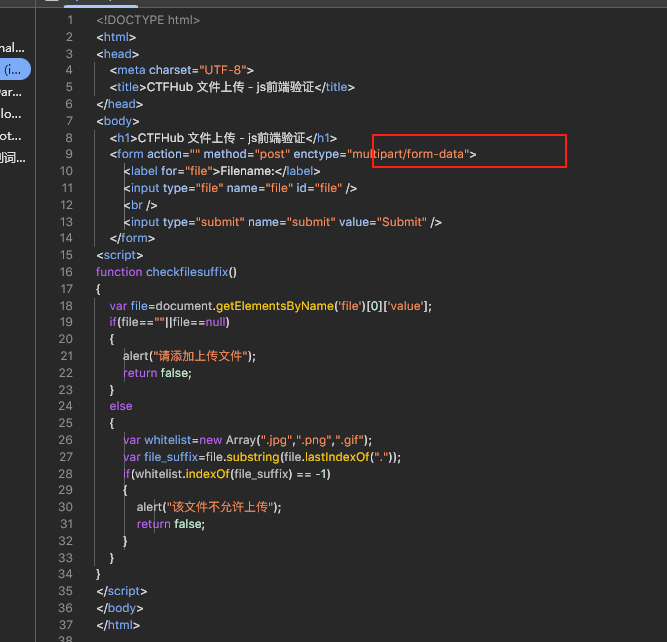667x642 pixels.
Task: Click the closing </script> tag
Action: pyautogui.click(x=122, y=591)
